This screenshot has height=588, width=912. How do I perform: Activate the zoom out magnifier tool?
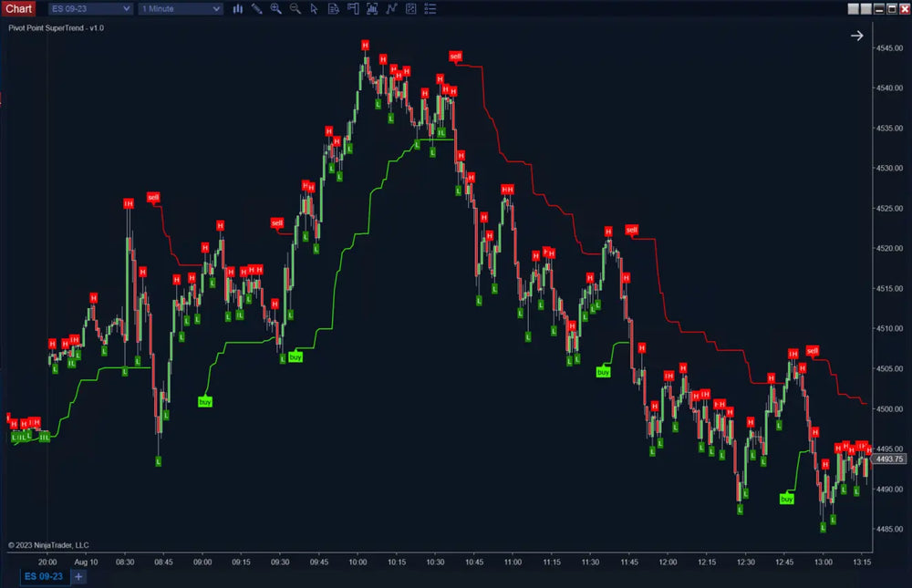tap(295, 8)
